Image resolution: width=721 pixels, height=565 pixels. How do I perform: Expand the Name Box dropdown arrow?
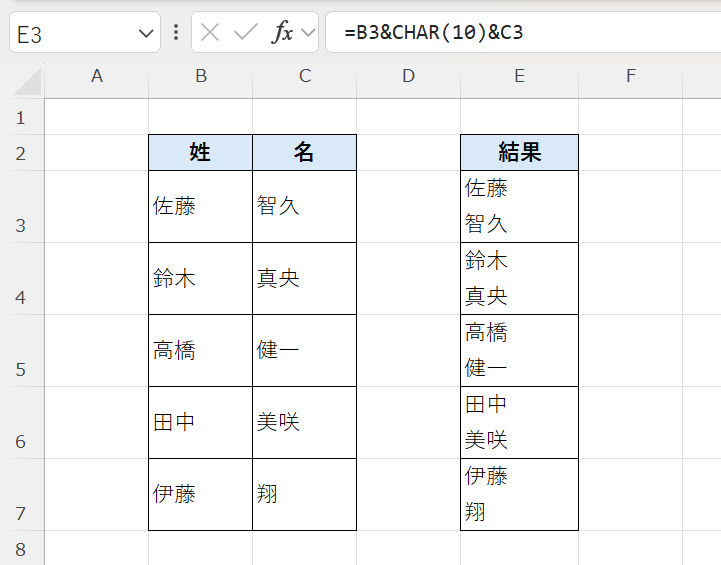[144, 33]
